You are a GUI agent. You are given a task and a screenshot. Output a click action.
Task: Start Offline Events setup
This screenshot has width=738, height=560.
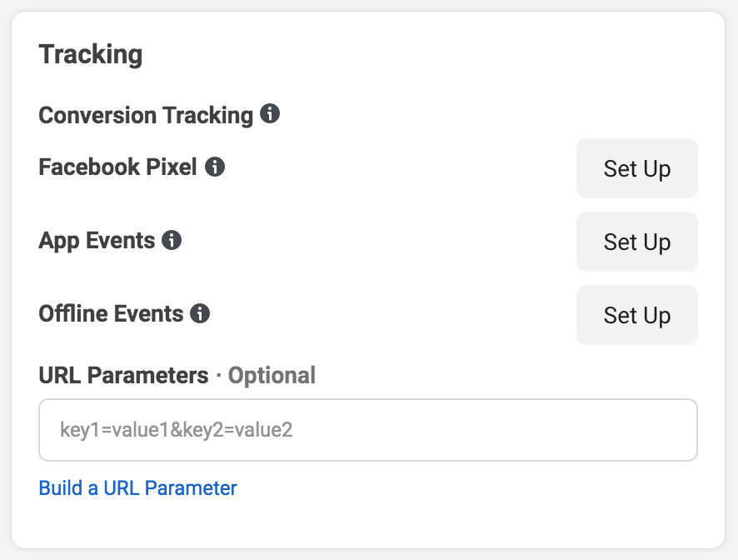(636, 315)
